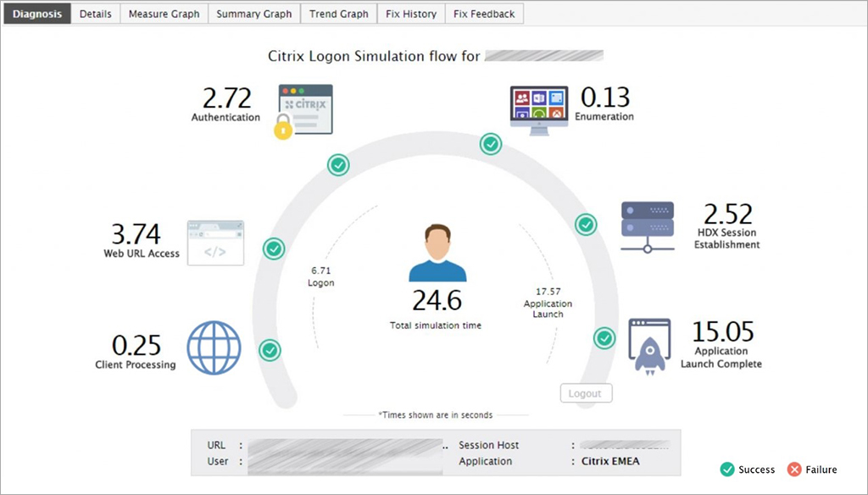Click the Times shown are in seconds note
The width and height of the screenshot is (868, 495).
[436, 414]
